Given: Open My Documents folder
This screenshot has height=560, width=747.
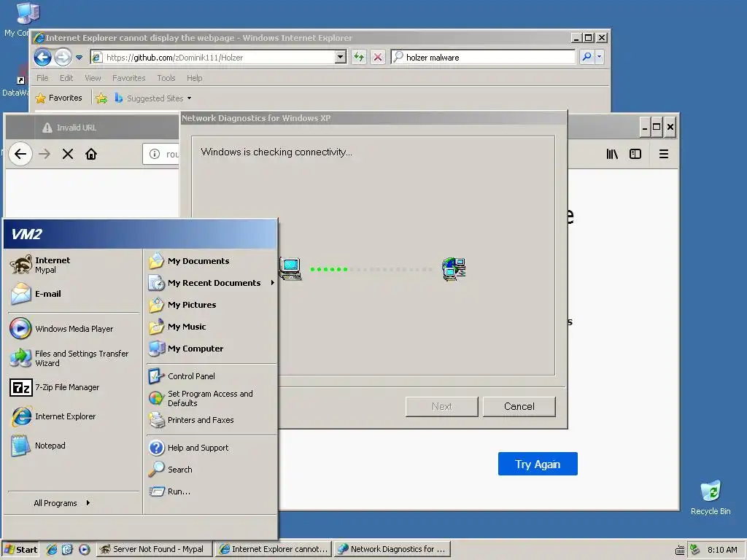Looking at the screenshot, I should coord(211,261).
